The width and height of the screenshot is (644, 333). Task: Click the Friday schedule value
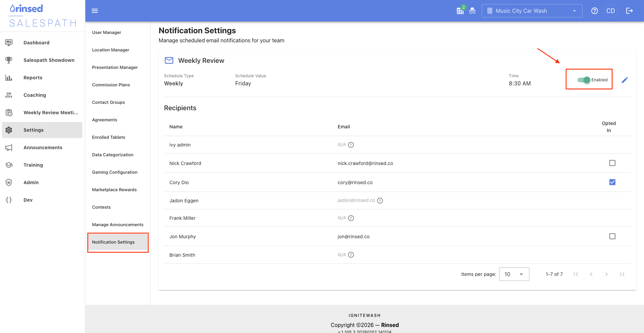[x=243, y=83]
